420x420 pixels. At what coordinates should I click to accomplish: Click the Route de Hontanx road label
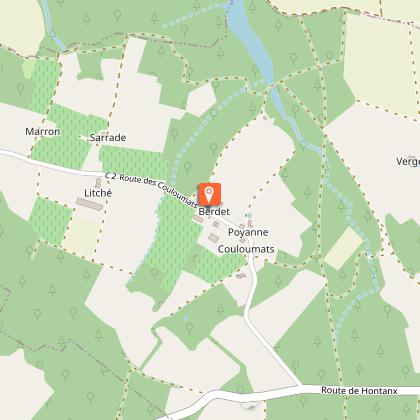click(x=359, y=390)
